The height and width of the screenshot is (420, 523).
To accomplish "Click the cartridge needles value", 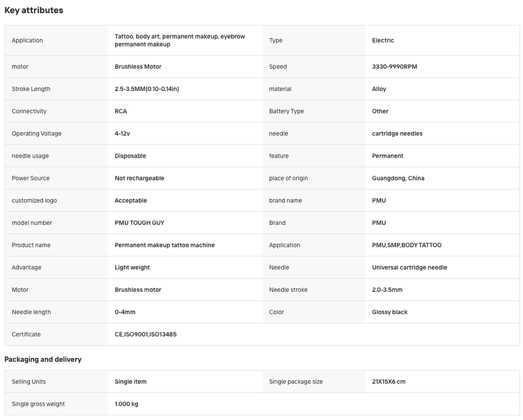I will pos(397,133).
